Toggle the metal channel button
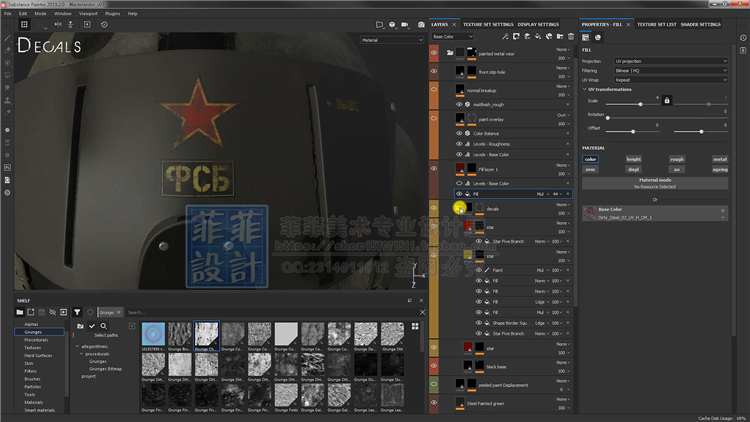 point(720,159)
